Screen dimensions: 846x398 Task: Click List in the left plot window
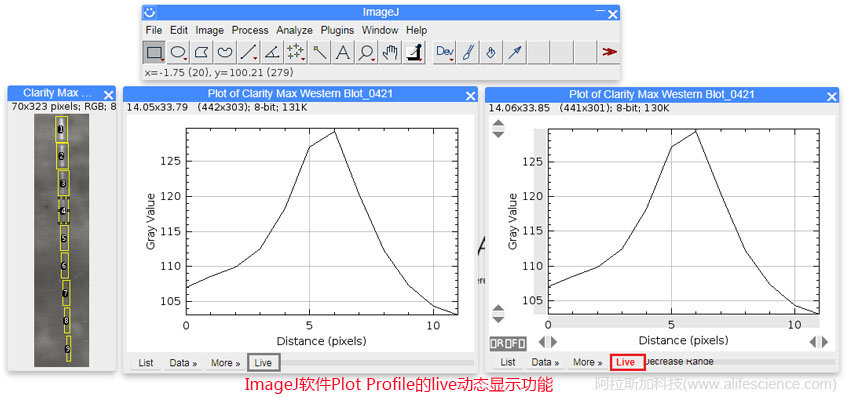pyautogui.click(x=146, y=363)
